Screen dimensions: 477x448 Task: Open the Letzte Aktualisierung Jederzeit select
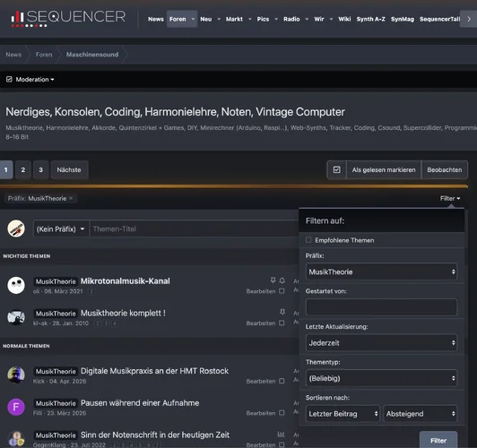click(381, 343)
